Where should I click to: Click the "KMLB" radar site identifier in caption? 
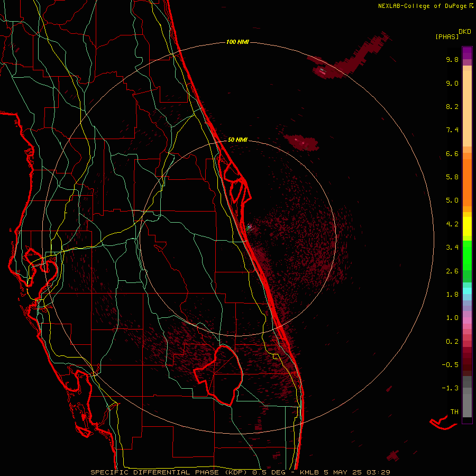coord(309,472)
